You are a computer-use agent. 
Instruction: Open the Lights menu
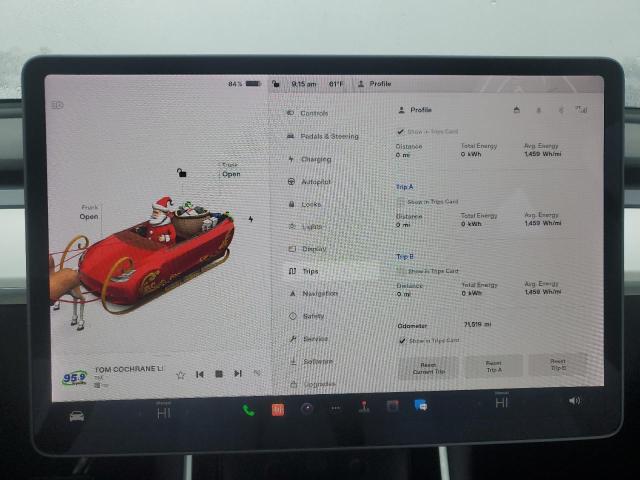[x=306, y=227]
